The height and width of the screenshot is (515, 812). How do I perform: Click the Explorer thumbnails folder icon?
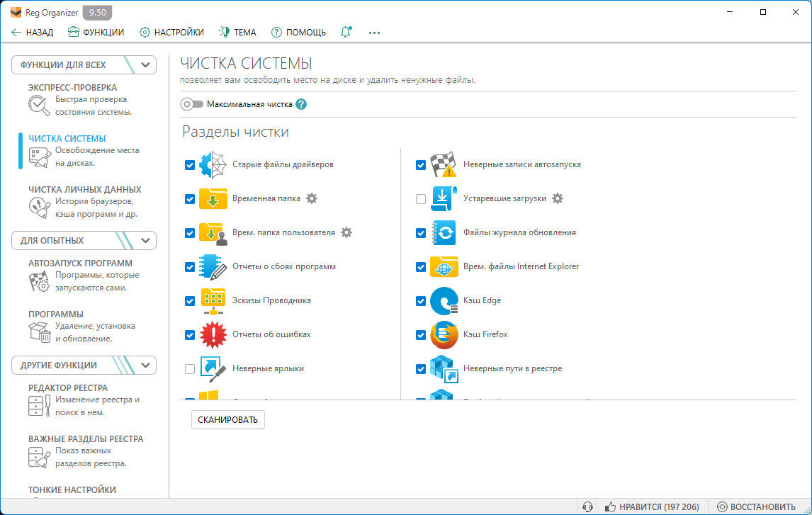213,301
